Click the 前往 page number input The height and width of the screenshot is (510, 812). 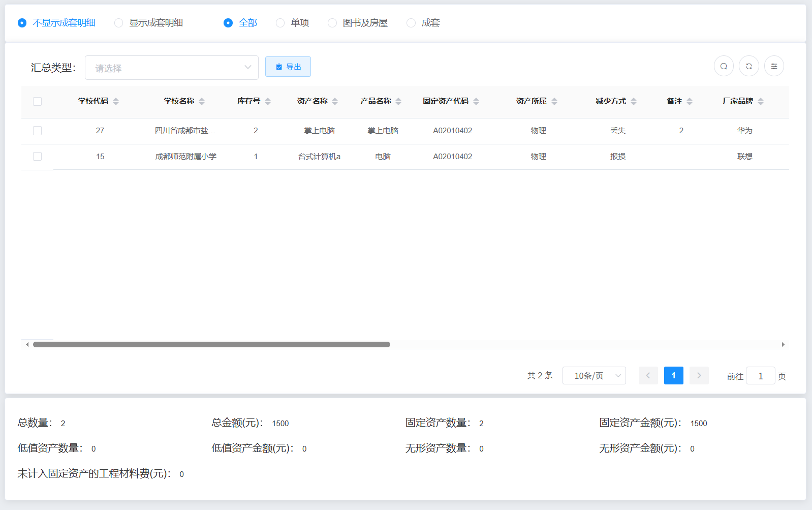[x=760, y=376]
